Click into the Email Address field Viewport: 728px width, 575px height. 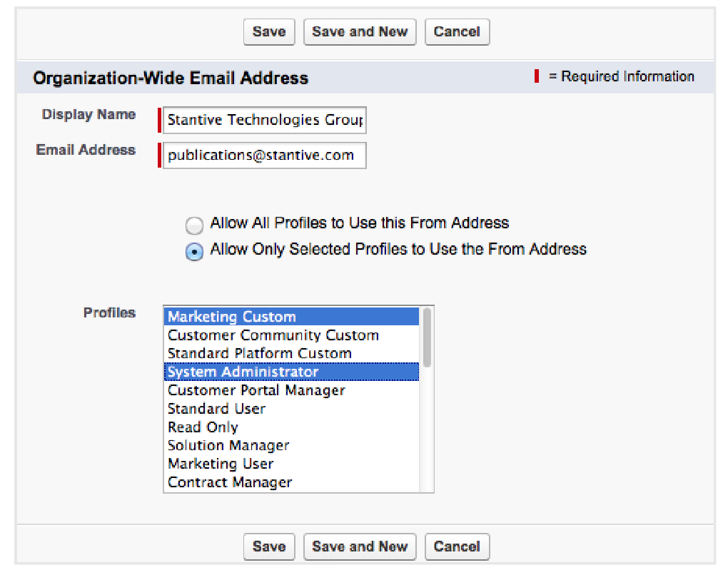pos(264,156)
